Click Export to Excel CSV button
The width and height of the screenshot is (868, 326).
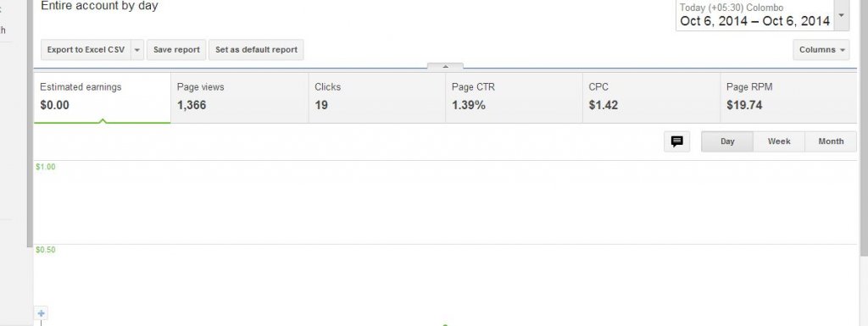86,50
